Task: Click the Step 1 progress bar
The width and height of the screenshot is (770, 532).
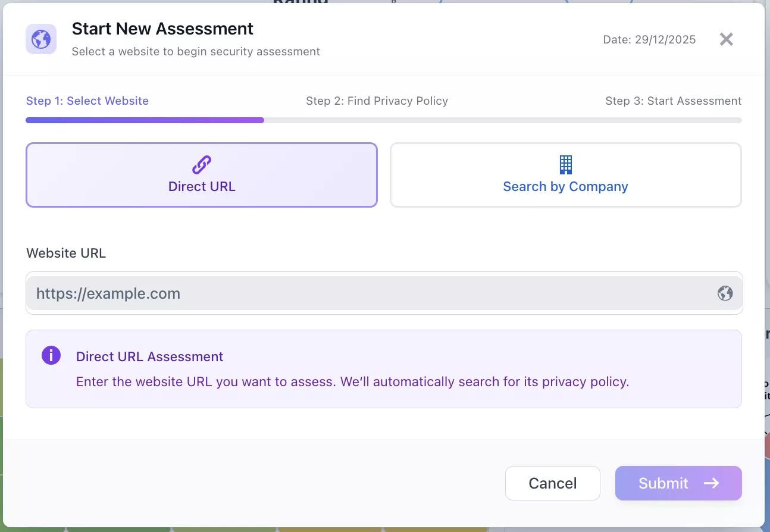Action: click(x=145, y=120)
